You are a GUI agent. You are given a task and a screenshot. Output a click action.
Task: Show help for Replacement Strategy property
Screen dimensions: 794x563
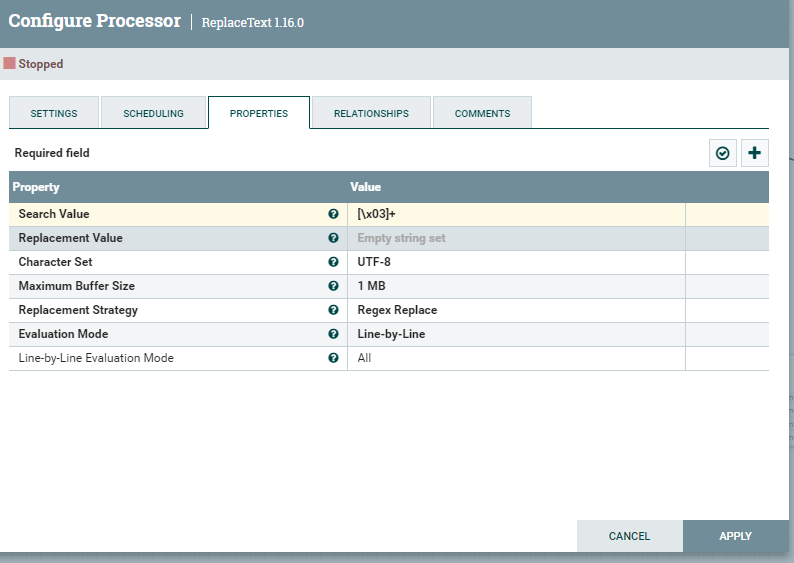tap(333, 310)
